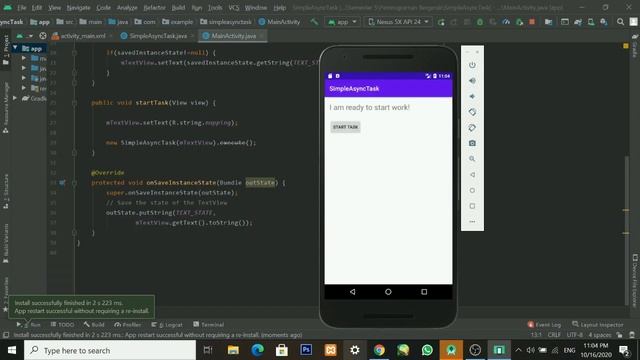The height and width of the screenshot is (360, 640).
Task: Click the Debug app bug icon
Action: click(480, 22)
